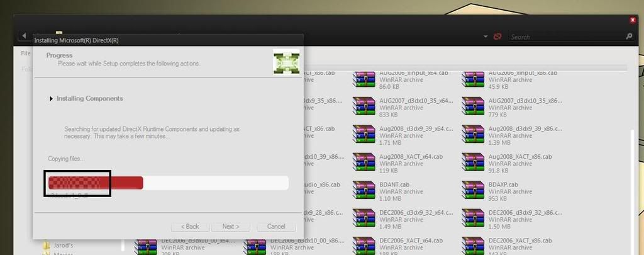Screen dimensions: 644x255
Task: Click the magnifier icon in Search box
Action: [629, 37]
